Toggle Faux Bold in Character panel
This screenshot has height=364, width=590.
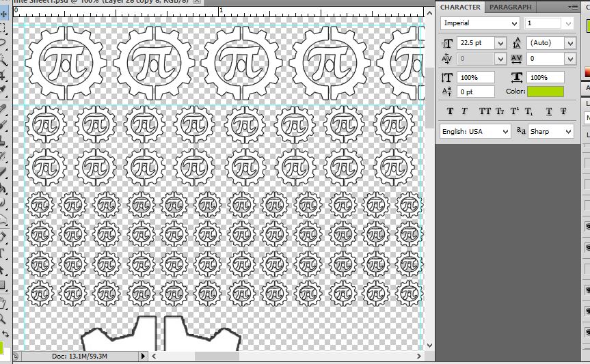click(450, 111)
